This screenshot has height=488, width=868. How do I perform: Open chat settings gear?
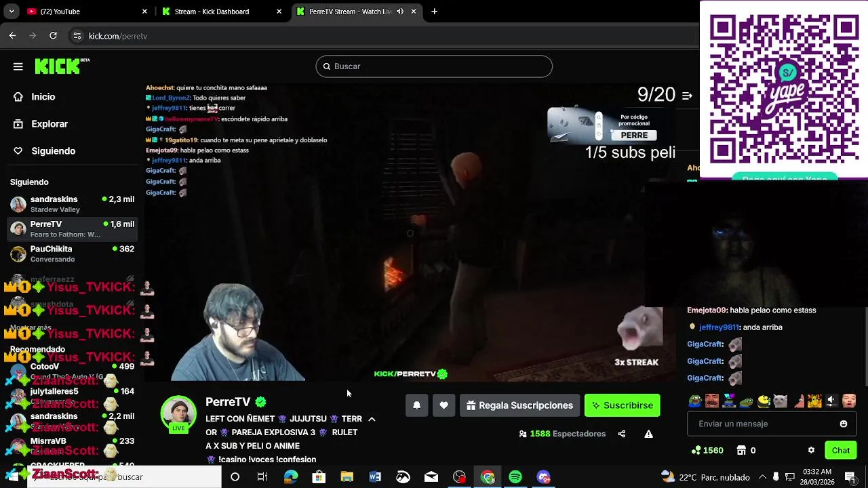pos(811,450)
